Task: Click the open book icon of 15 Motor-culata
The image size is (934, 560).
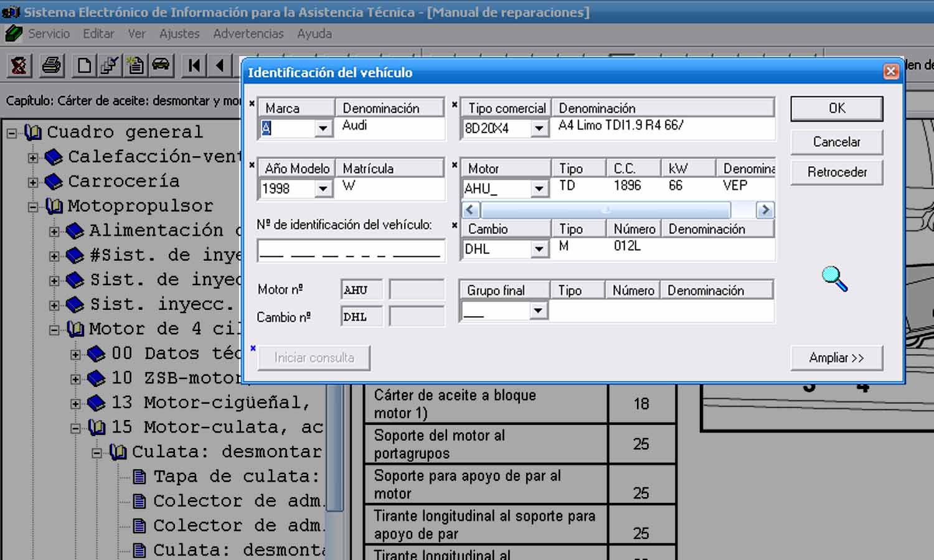Action: 97,427
